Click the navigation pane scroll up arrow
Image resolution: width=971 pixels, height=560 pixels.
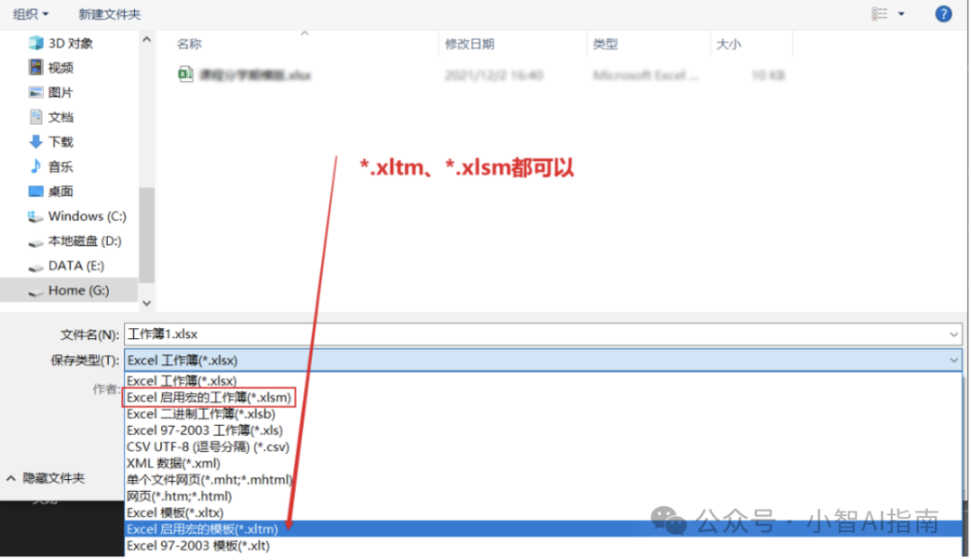(x=147, y=39)
